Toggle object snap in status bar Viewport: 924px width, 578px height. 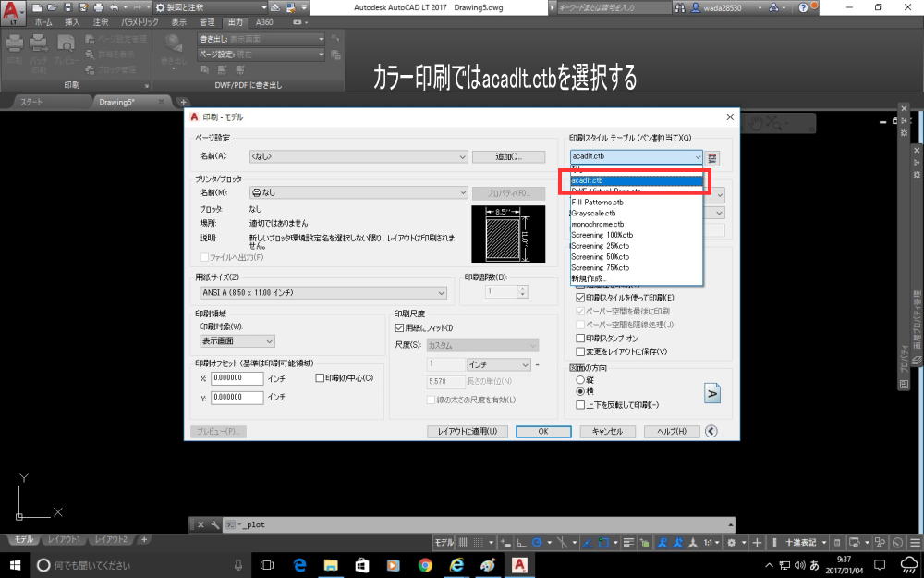[x=603, y=543]
